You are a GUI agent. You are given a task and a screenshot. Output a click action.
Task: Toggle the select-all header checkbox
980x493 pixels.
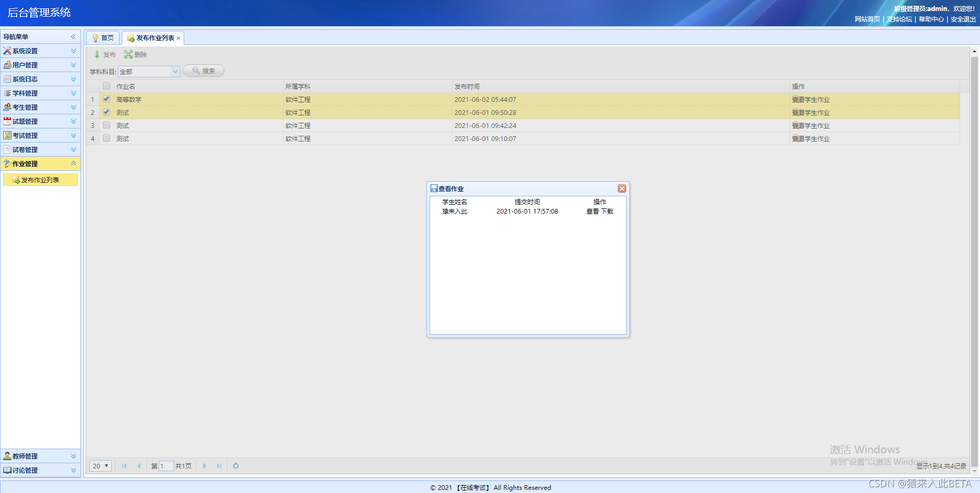tap(106, 86)
